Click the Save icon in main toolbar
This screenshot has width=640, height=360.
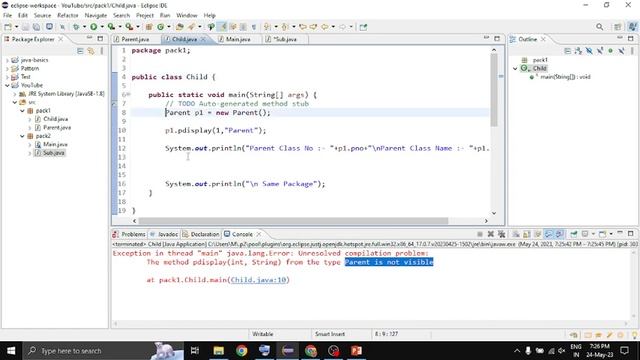25,27
